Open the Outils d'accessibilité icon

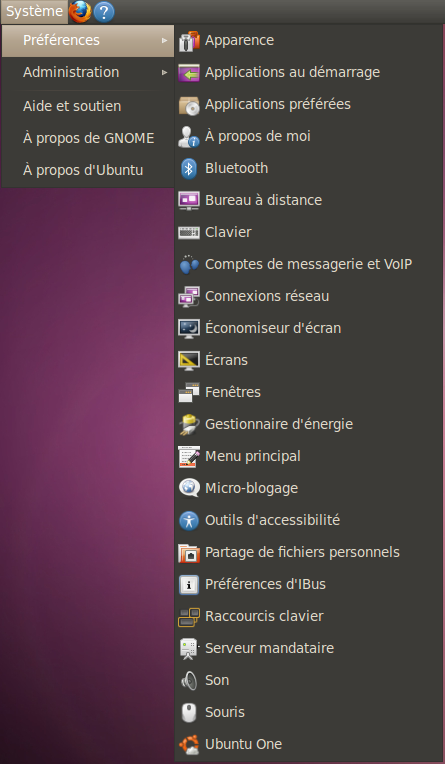[189, 520]
